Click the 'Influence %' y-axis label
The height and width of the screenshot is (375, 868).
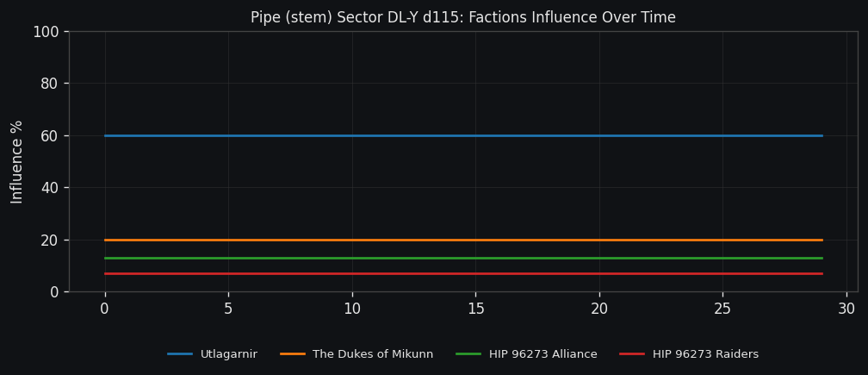pos(17,162)
